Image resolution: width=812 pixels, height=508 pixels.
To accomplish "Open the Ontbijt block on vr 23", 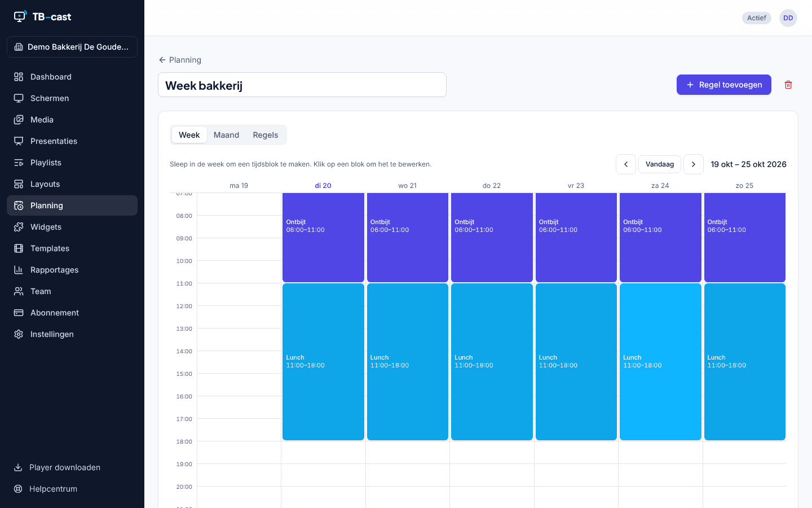I will (x=576, y=237).
